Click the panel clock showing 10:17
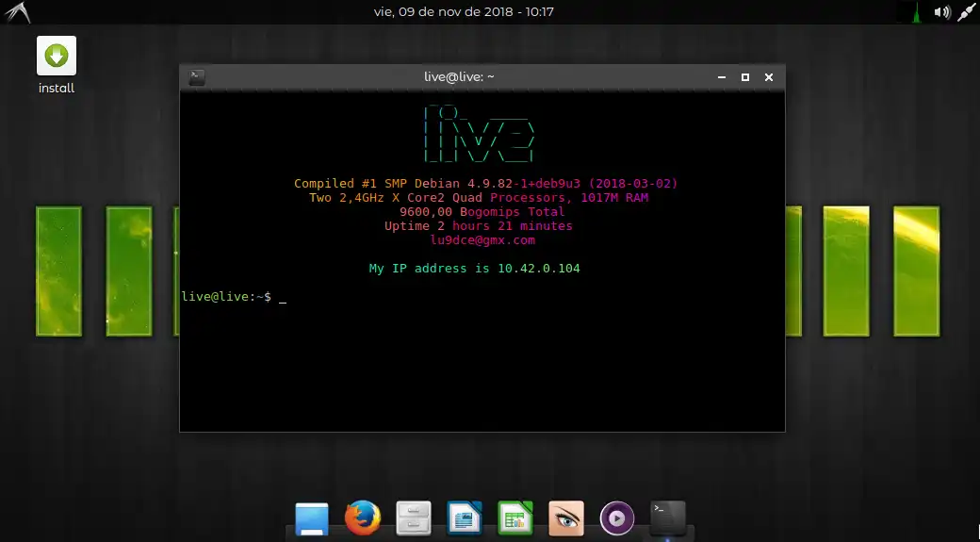Image resolution: width=980 pixels, height=542 pixels. pyautogui.click(x=464, y=12)
